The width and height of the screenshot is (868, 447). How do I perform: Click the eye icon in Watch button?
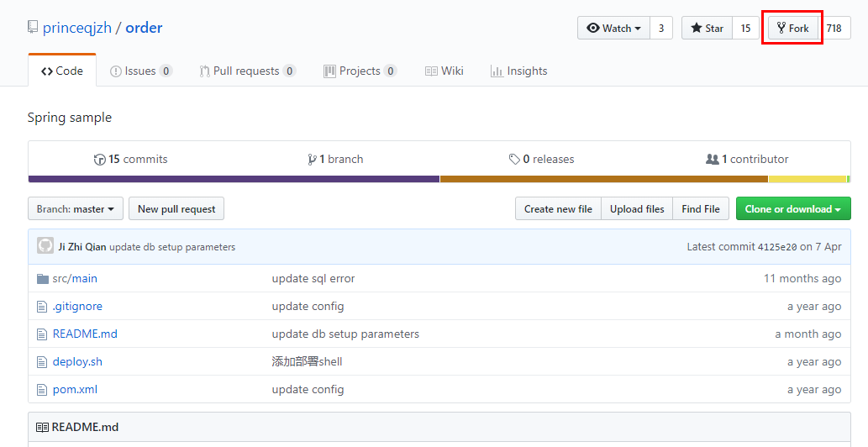pyautogui.click(x=593, y=28)
